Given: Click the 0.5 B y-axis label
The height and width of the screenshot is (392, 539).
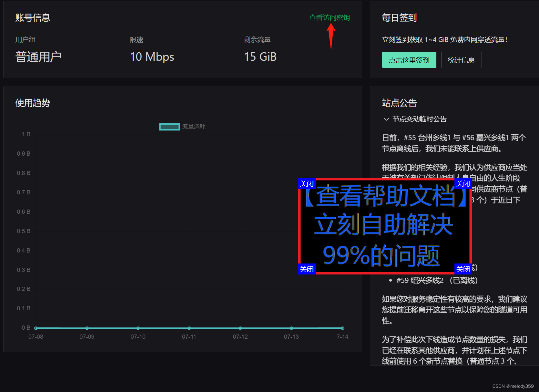Looking at the screenshot, I should point(24,231).
